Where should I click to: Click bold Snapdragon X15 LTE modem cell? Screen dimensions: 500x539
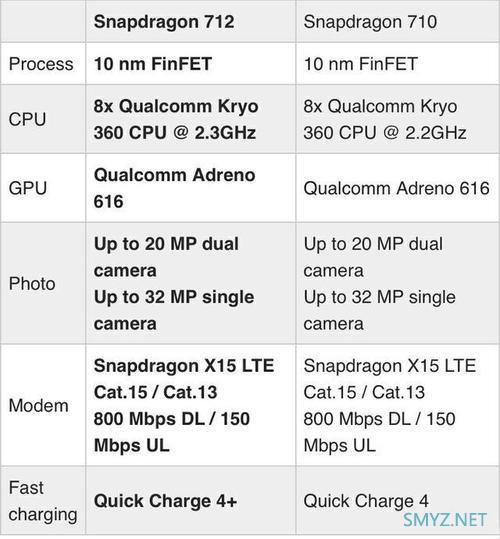point(191,405)
